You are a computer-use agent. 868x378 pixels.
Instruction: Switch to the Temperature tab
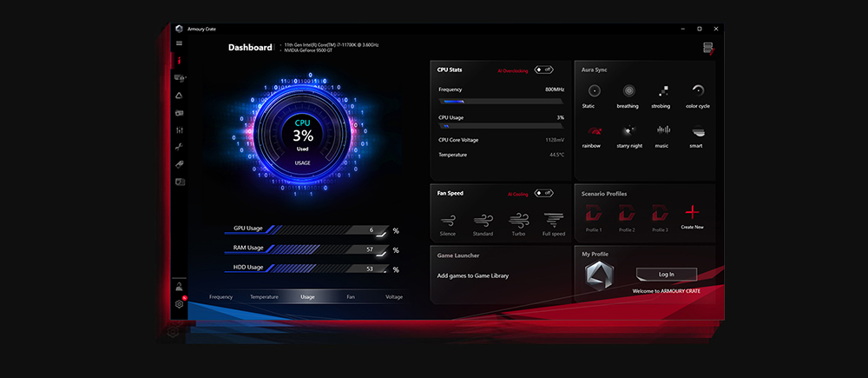(x=264, y=297)
